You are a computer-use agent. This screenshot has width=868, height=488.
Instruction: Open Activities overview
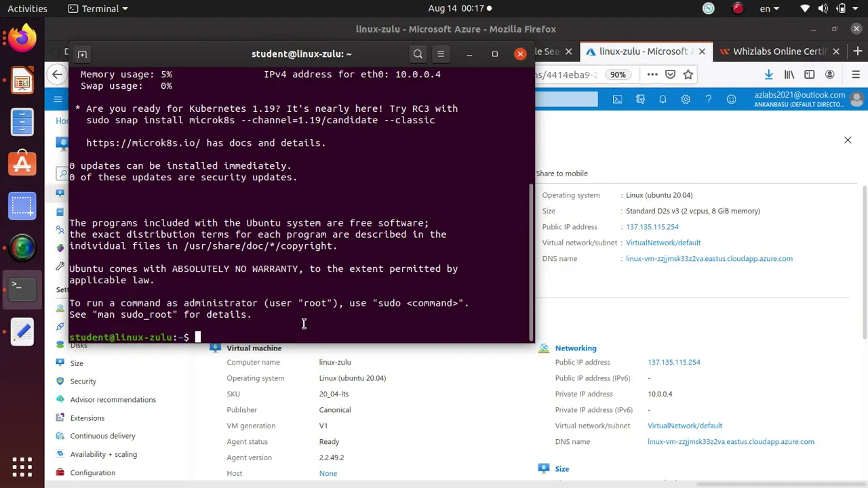[27, 9]
